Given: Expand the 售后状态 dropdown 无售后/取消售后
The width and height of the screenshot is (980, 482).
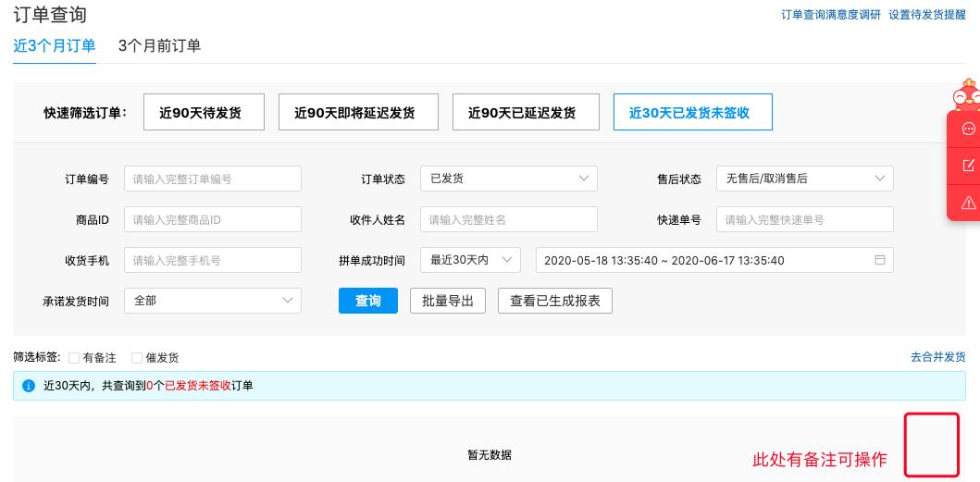Looking at the screenshot, I should tap(805, 179).
